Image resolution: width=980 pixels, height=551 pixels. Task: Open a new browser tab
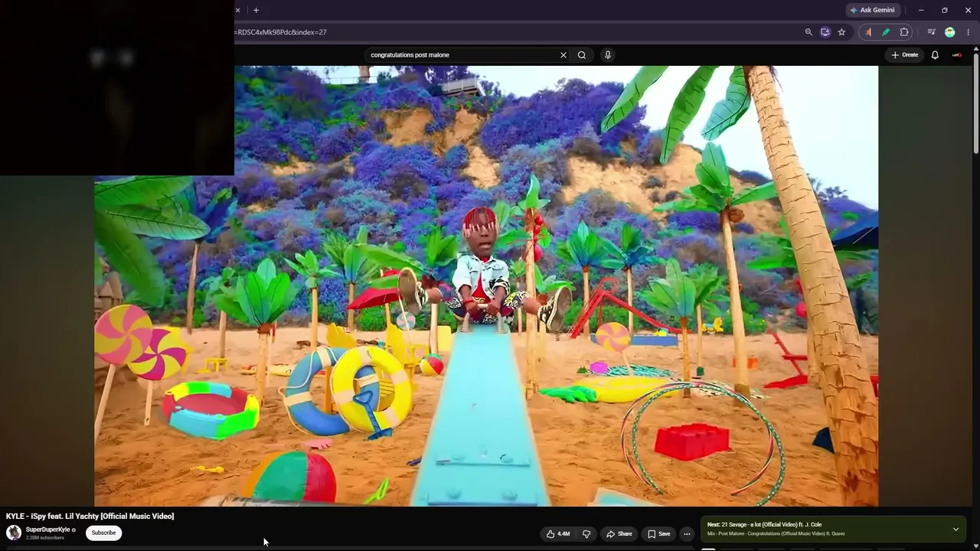256,10
